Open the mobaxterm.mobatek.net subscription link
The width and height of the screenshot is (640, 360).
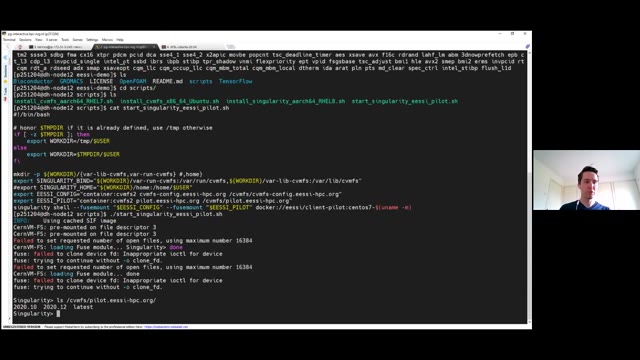[166, 327]
